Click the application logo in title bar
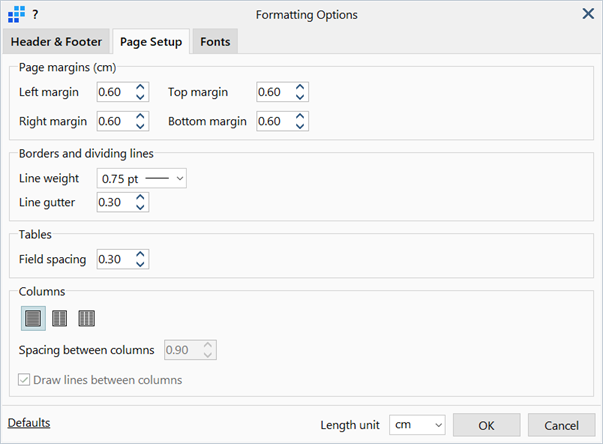The height and width of the screenshot is (444, 603). pos(16,15)
